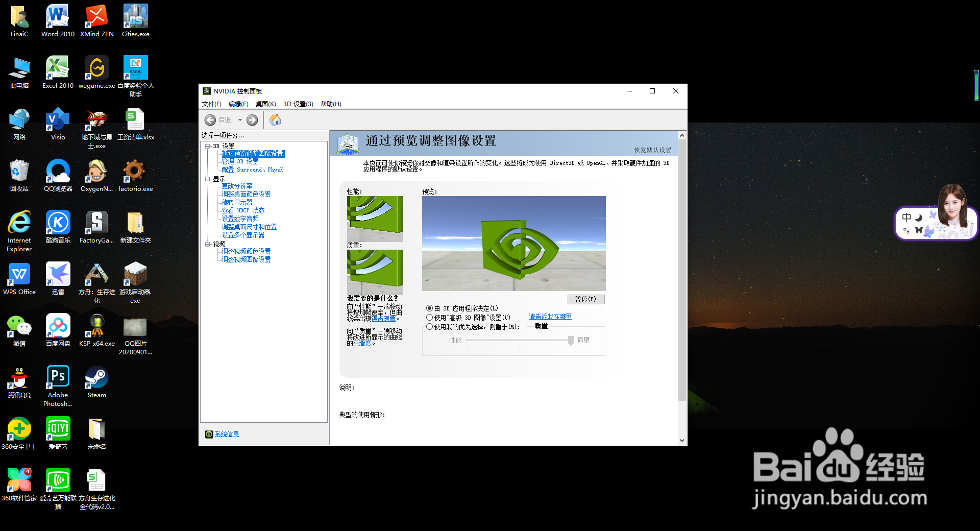This screenshot has height=531, width=980.
Task: Open the 3D 设置(3) menu
Action: click(x=298, y=104)
